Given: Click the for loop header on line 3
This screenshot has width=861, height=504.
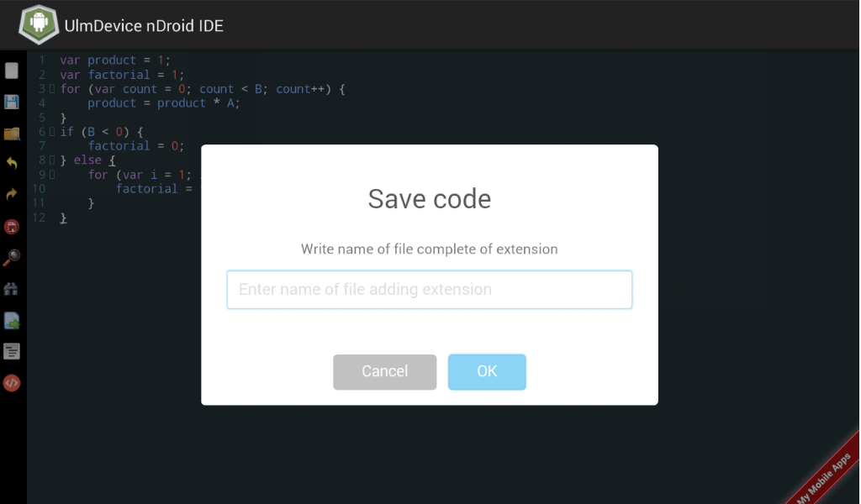Looking at the screenshot, I should point(203,89).
